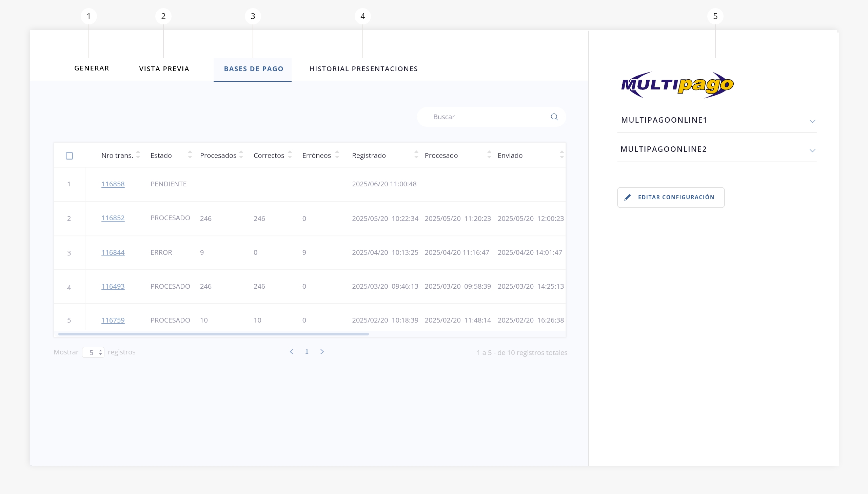Image resolution: width=868 pixels, height=494 pixels.
Task: Sort by Erróneos column arrows
Action: tap(337, 155)
